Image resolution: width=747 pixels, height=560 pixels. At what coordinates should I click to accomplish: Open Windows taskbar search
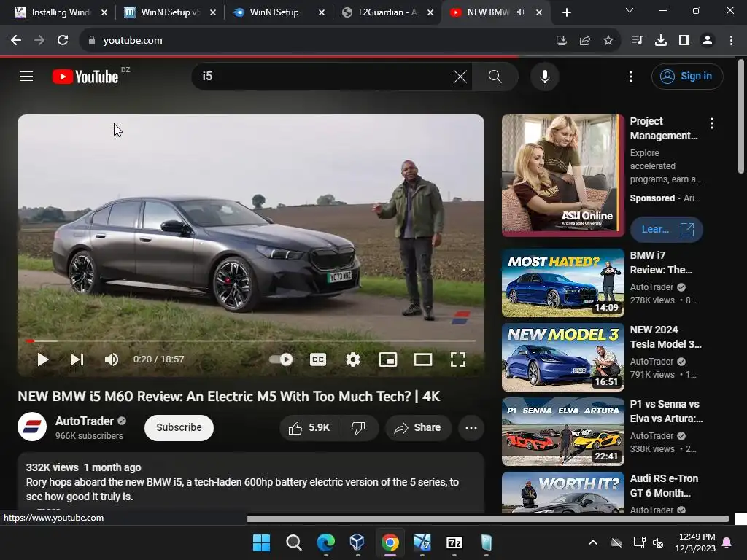tap(293, 542)
